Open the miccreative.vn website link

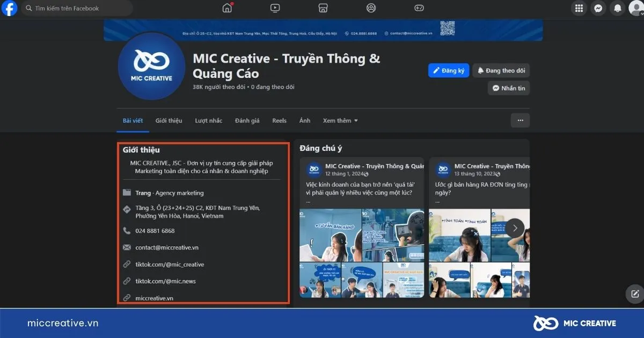155,298
